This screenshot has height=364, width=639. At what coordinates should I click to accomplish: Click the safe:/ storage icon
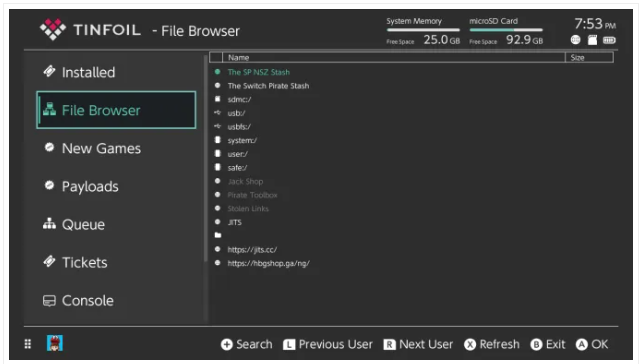(x=218, y=167)
